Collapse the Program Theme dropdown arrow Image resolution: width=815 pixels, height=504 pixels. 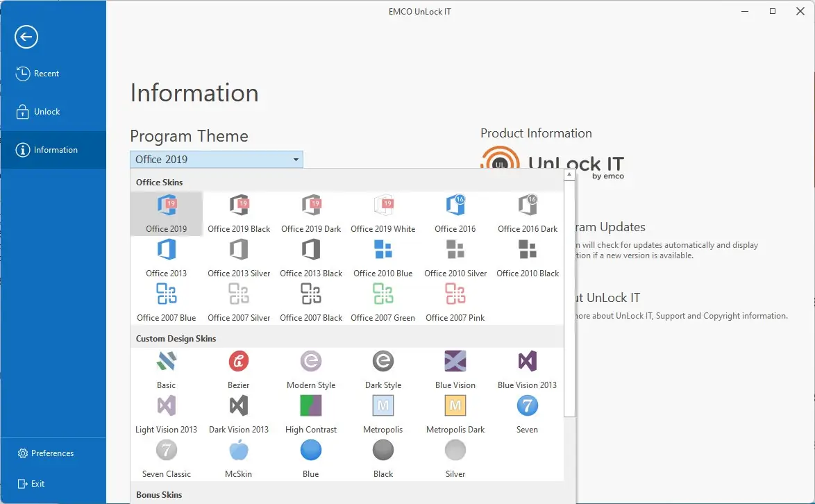pos(296,160)
